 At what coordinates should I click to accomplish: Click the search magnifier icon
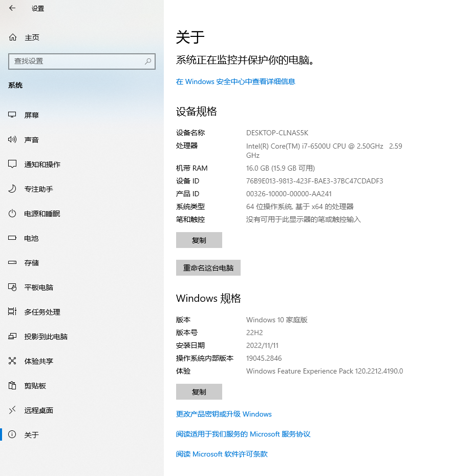pyautogui.click(x=148, y=61)
